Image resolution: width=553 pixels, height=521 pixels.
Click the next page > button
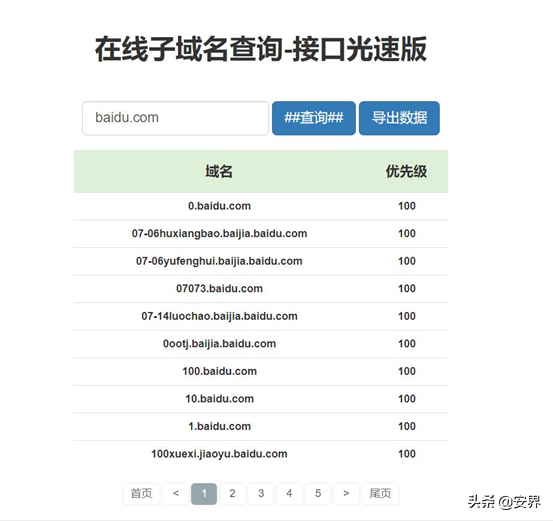[x=346, y=493]
